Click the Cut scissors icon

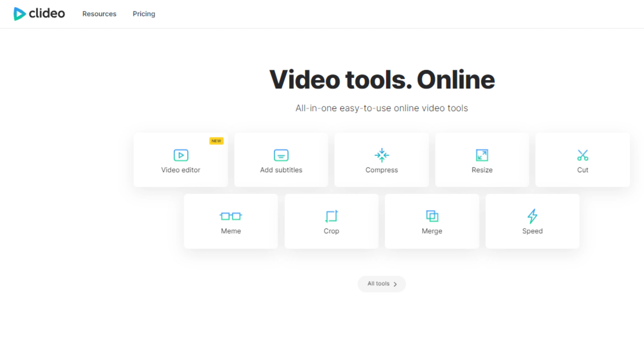point(582,155)
